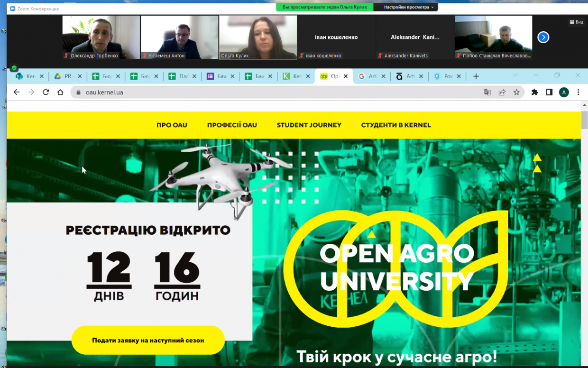Close the active OAU browser tab
The height and width of the screenshot is (368, 588).
(346, 76)
